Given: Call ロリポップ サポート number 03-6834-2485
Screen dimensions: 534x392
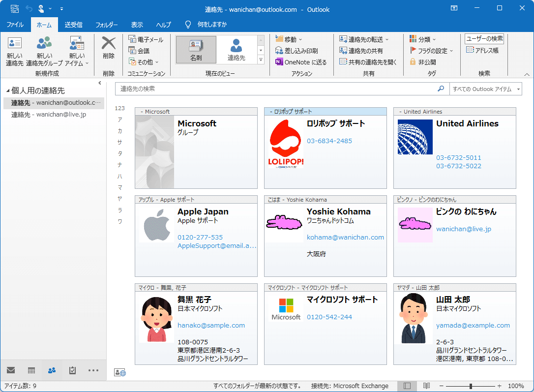Looking at the screenshot, I should (329, 141).
